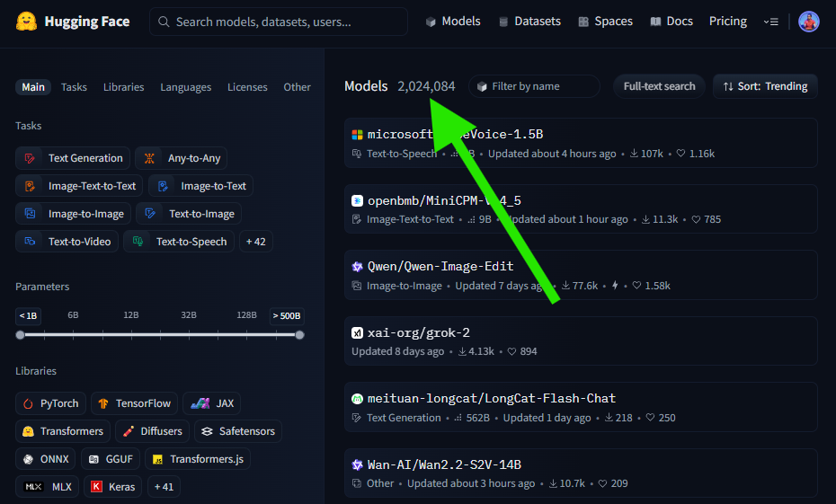Click the JAX logo icon

(200, 404)
